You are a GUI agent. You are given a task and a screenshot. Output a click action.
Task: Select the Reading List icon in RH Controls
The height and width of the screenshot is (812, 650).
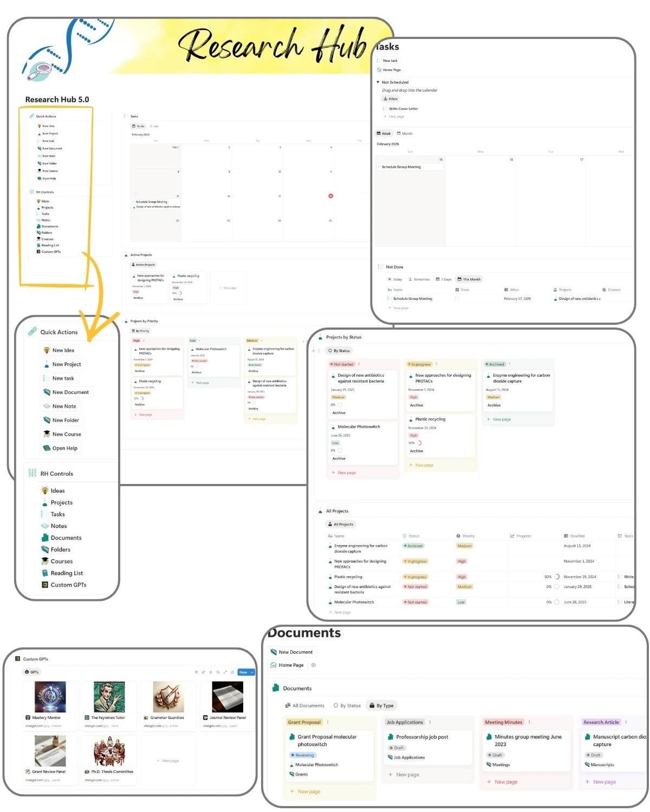click(x=44, y=573)
